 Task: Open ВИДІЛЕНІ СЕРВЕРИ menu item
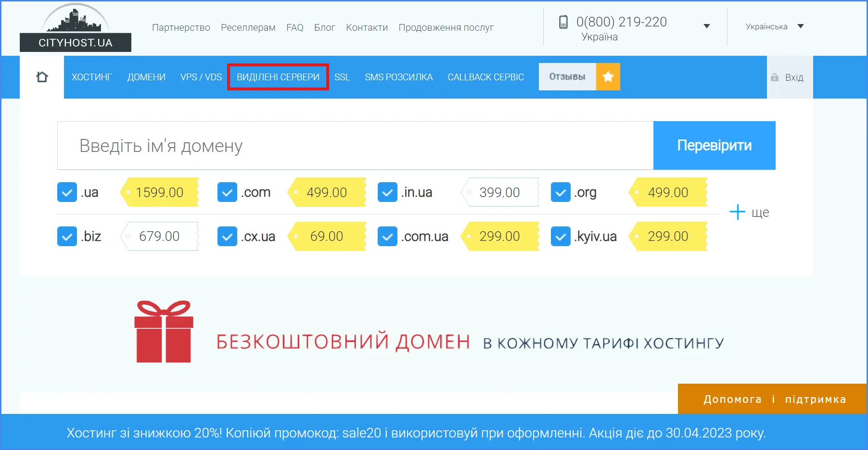point(278,77)
